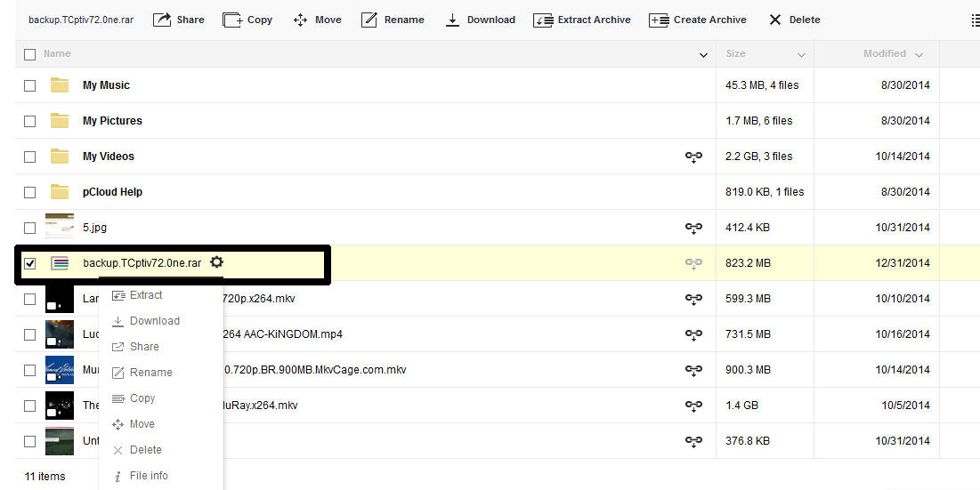The image size is (980, 490).
Task: Click the Delete toolbar button
Action: tap(794, 20)
